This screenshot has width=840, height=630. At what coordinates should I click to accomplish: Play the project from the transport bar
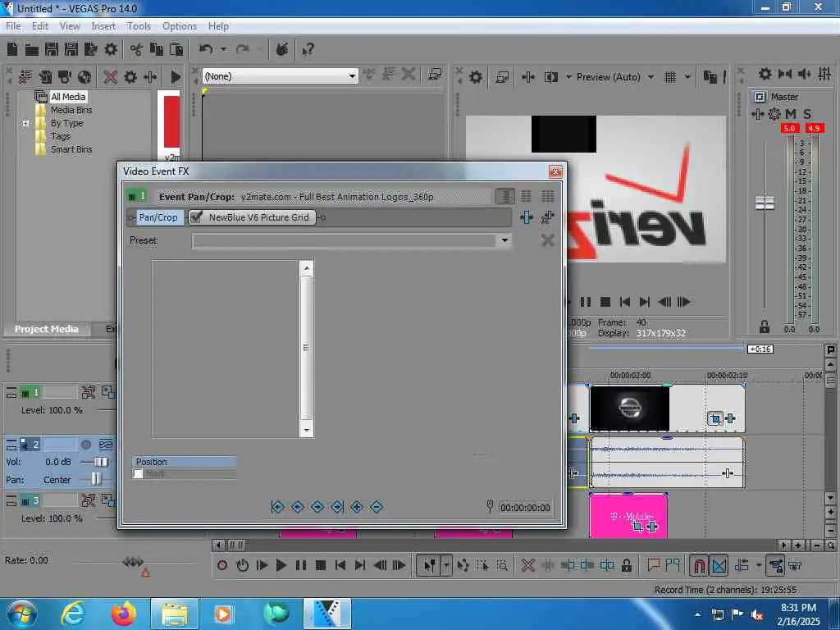281,565
